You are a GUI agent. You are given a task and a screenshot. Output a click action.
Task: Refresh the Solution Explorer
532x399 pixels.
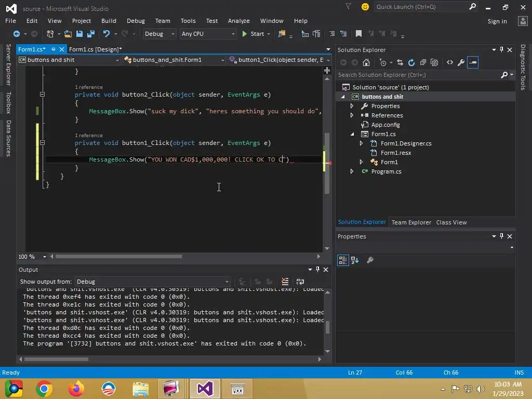[411, 62]
